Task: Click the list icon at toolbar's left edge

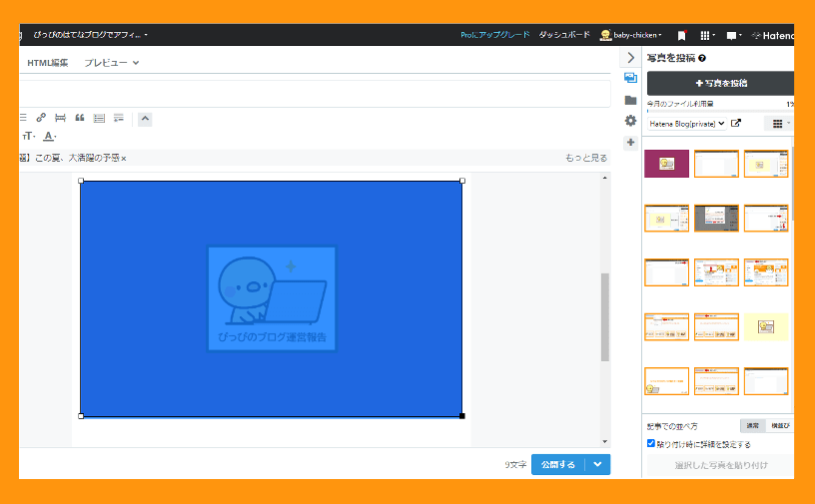Action: [x=23, y=118]
